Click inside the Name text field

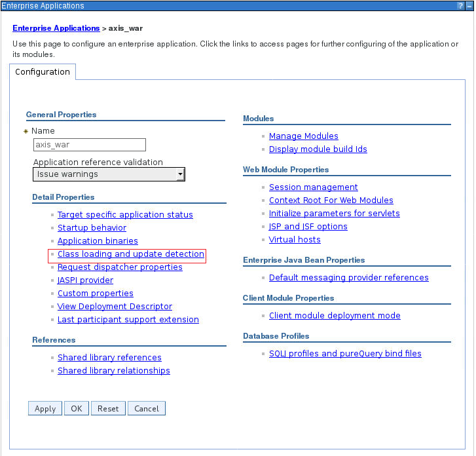(89, 145)
